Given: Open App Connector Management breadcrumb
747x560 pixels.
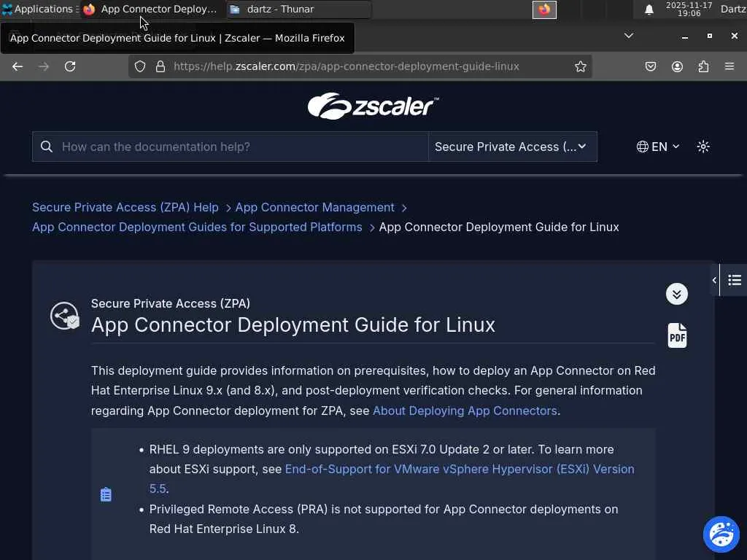Looking at the screenshot, I should 315,208.
